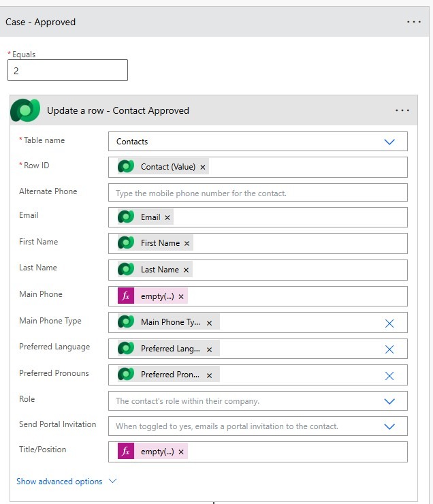Click the fx expression icon in Title/Position

(x=125, y=452)
